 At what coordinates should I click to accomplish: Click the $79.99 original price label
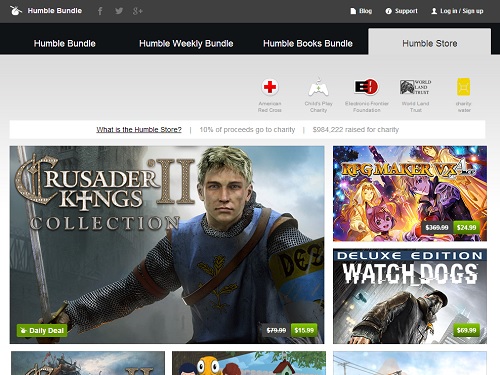(276, 330)
